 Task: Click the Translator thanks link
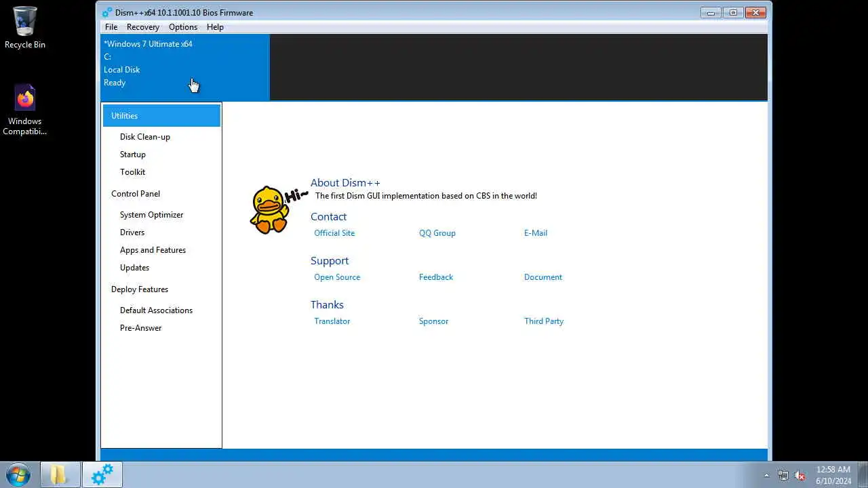point(332,321)
